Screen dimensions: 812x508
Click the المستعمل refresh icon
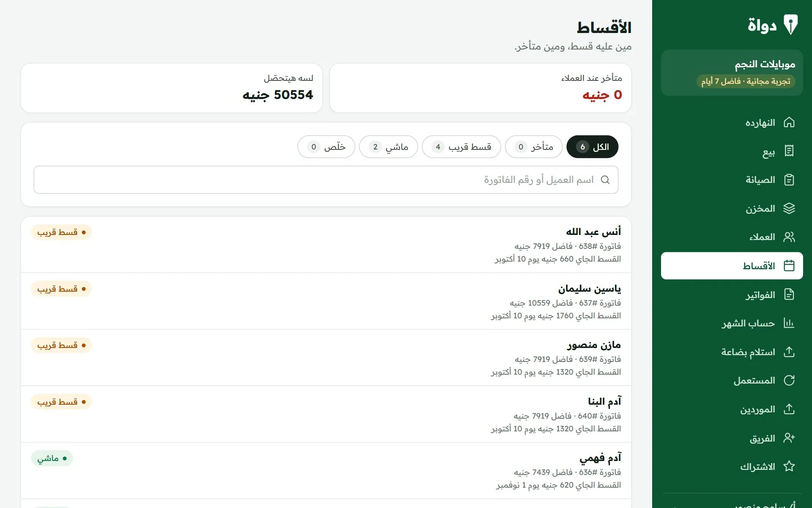coord(789,381)
